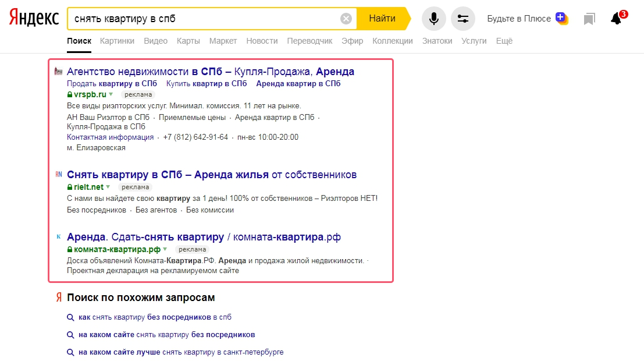Viewport: 644px width, 361px height.
Task: Open 'Агентство недвижимости в СПб' result
Action: click(211, 72)
